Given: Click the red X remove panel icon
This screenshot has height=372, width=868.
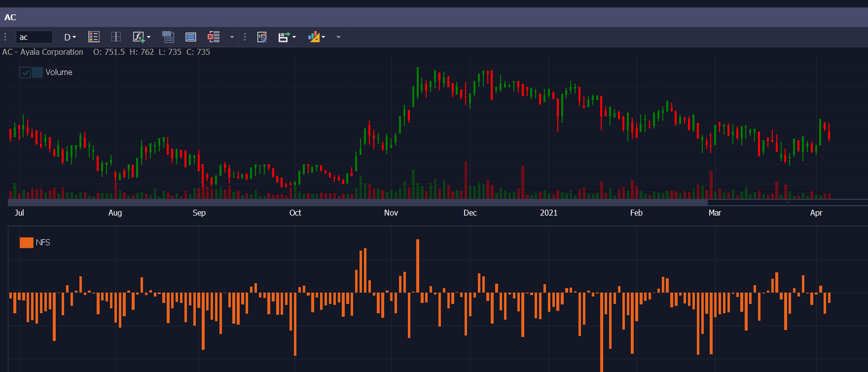Looking at the screenshot, I should [214, 37].
